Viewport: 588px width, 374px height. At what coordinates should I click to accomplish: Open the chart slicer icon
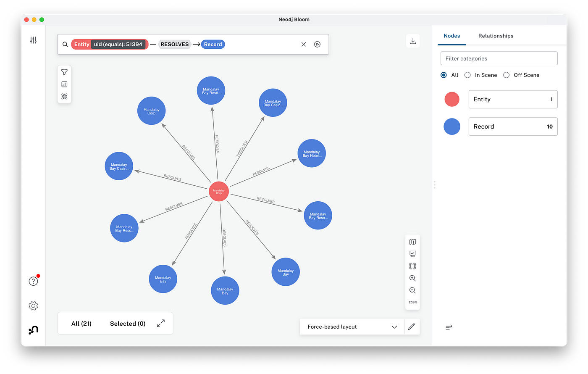tap(64, 84)
